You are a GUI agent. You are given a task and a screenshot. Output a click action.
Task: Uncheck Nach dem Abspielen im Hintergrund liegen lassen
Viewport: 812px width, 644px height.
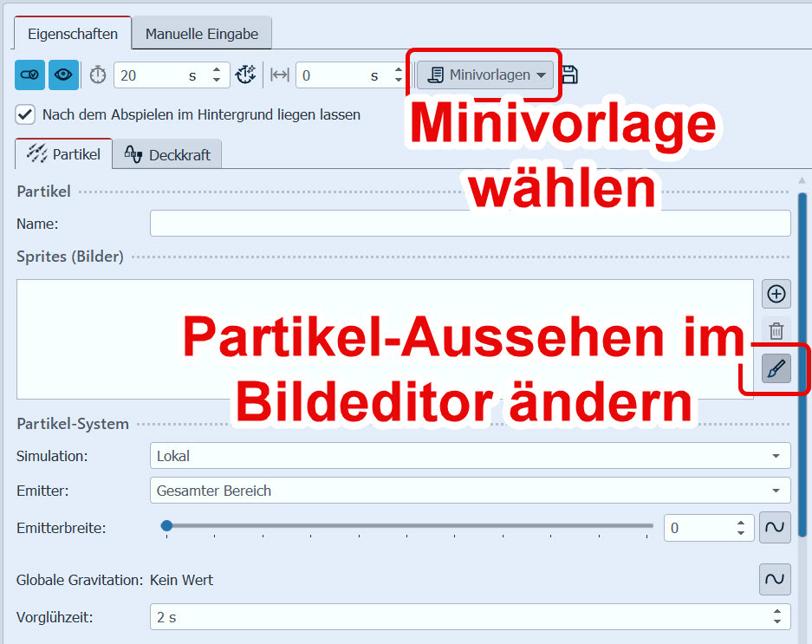click(25, 114)
